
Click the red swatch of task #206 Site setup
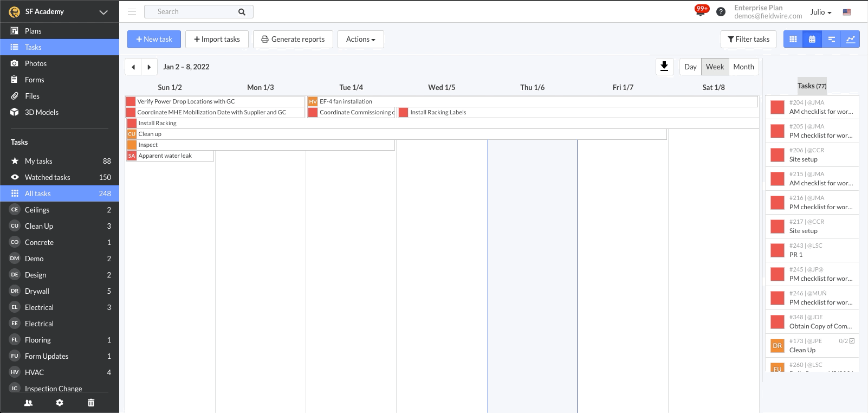778,155
